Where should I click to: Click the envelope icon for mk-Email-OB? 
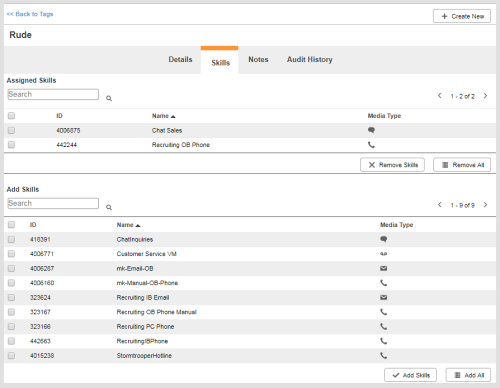pyautogui.click(x=384, y=268)
